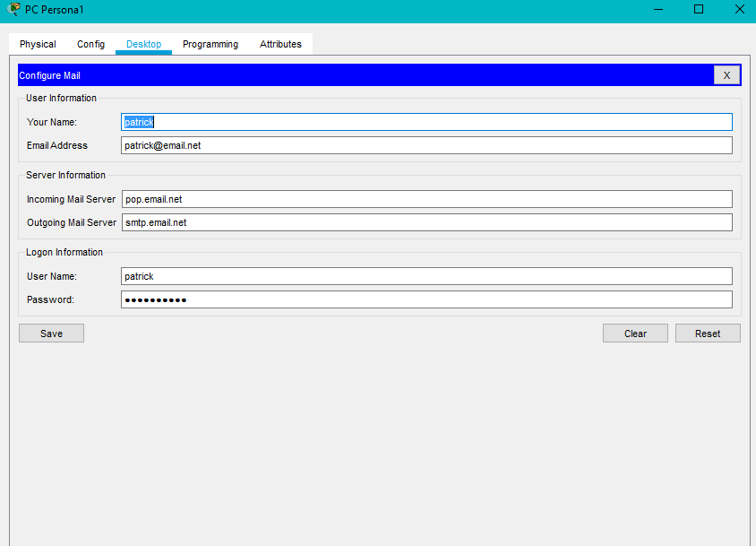Image resolution: width=756 pixels, height=546 pixels.
Task: Switch to the Config tab
Action: point(90,44)
